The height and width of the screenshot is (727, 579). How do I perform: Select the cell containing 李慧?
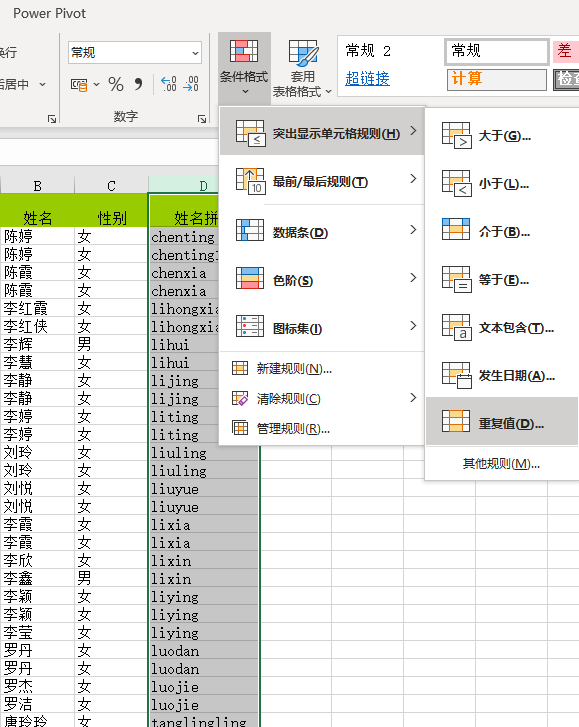pos(38,363)
